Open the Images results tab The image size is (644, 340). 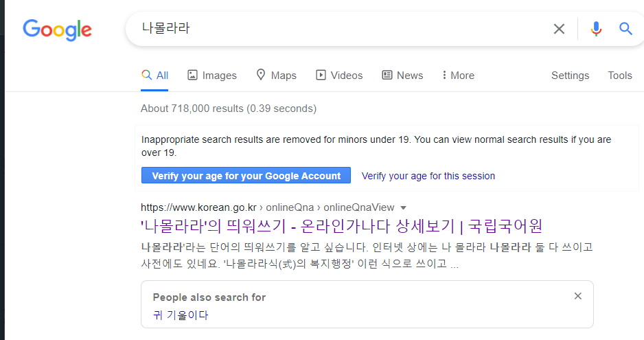212,76
